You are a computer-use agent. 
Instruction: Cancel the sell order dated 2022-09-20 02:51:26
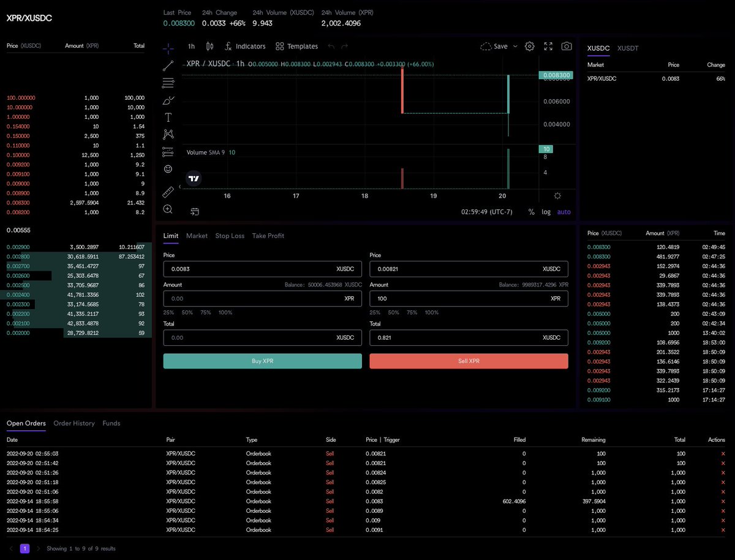723,472
